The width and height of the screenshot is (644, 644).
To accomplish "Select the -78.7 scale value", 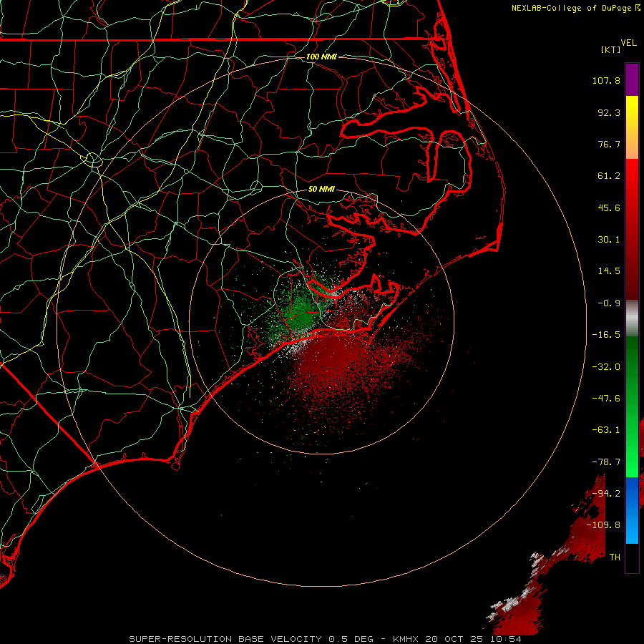I will pos(606,462).
